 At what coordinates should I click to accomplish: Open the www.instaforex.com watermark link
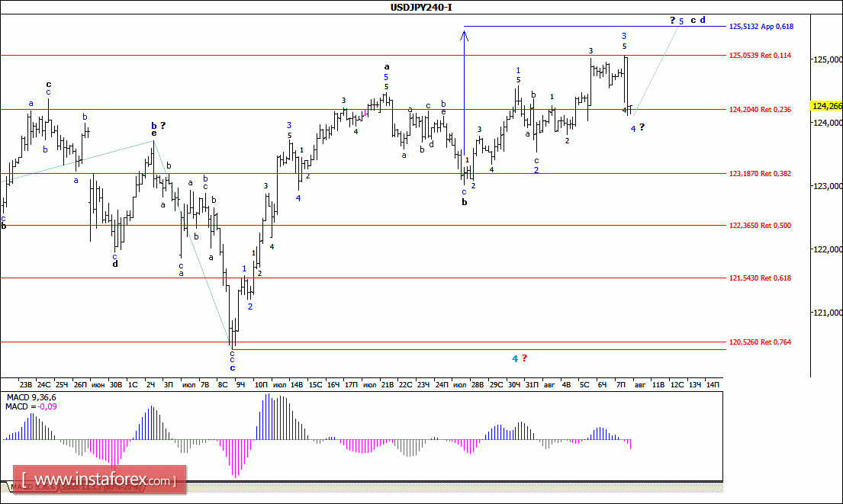coord(99,480)
